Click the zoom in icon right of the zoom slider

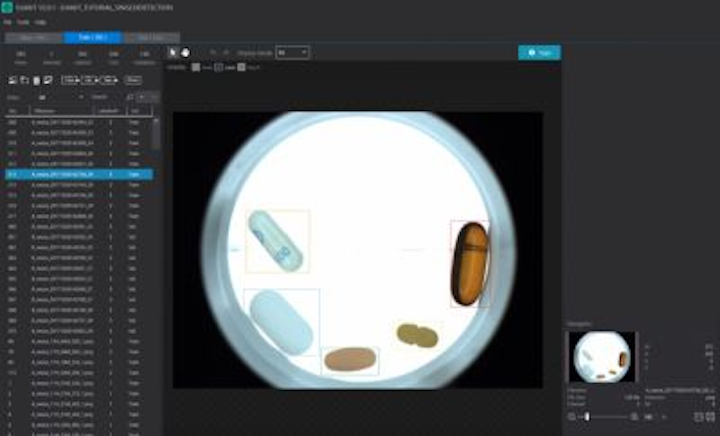click(x=634, y=417)
